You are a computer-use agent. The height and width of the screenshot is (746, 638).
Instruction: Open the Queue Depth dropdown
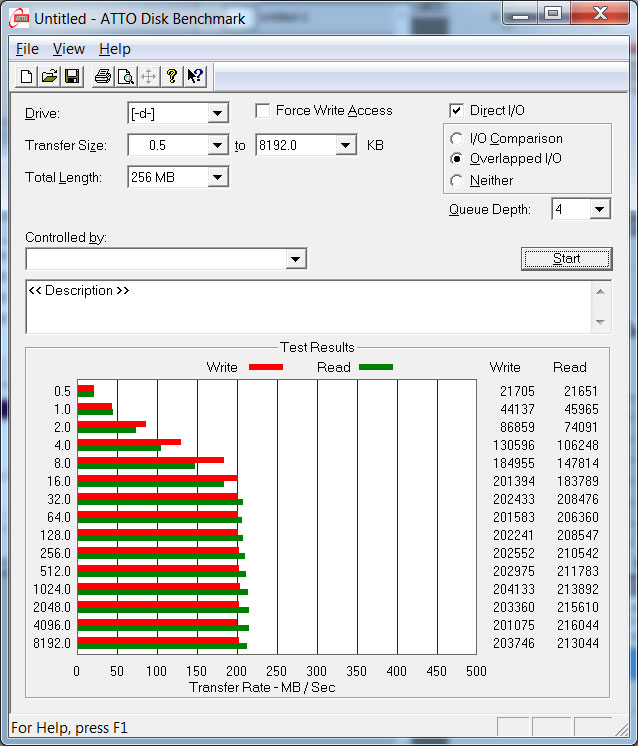point(599,209)
